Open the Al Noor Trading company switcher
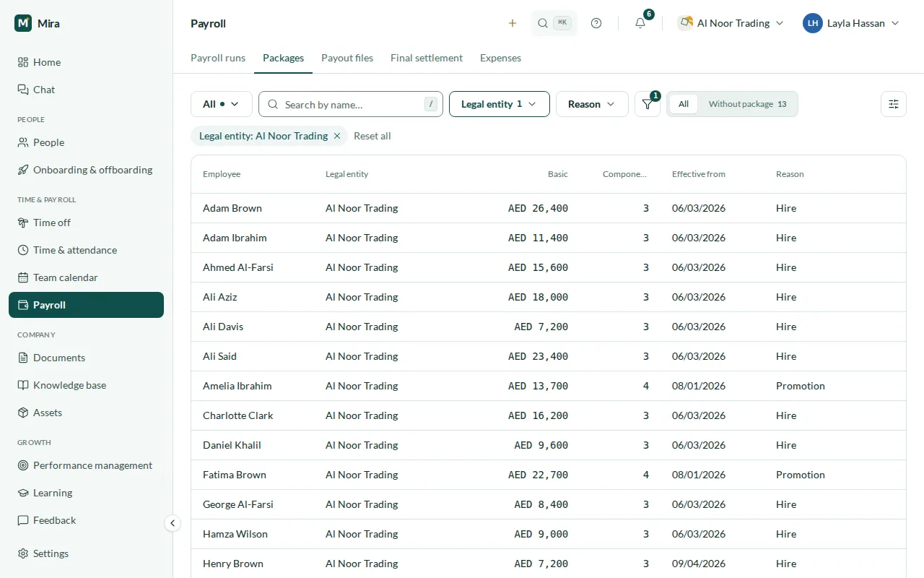924x578 pixels. point(731,23)
